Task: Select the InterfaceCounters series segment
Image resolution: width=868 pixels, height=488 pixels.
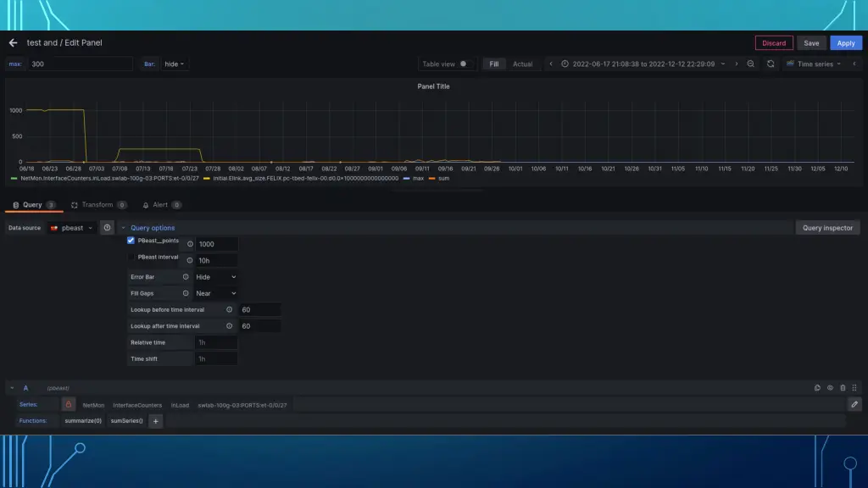Action: point(137,405)
